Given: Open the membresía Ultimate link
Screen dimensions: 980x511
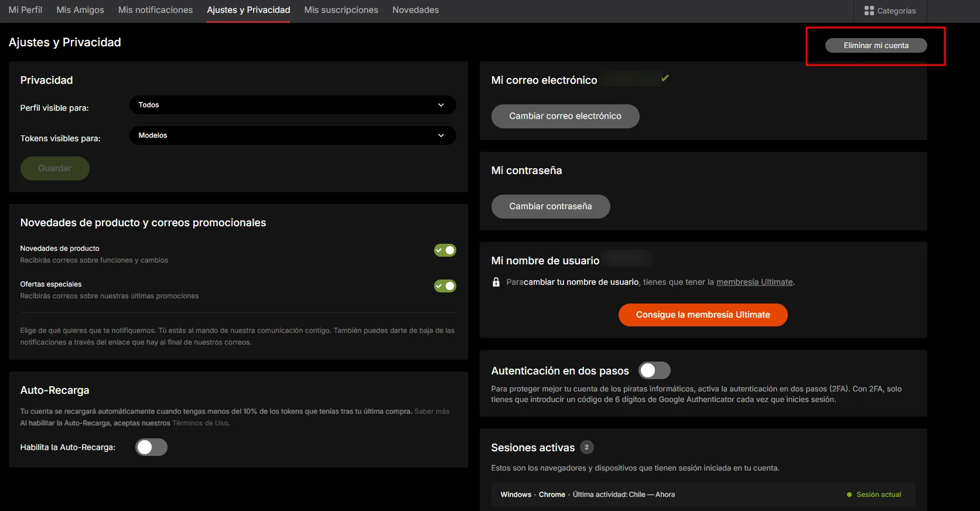Looking at the screenshot, I should click(754, 282).
